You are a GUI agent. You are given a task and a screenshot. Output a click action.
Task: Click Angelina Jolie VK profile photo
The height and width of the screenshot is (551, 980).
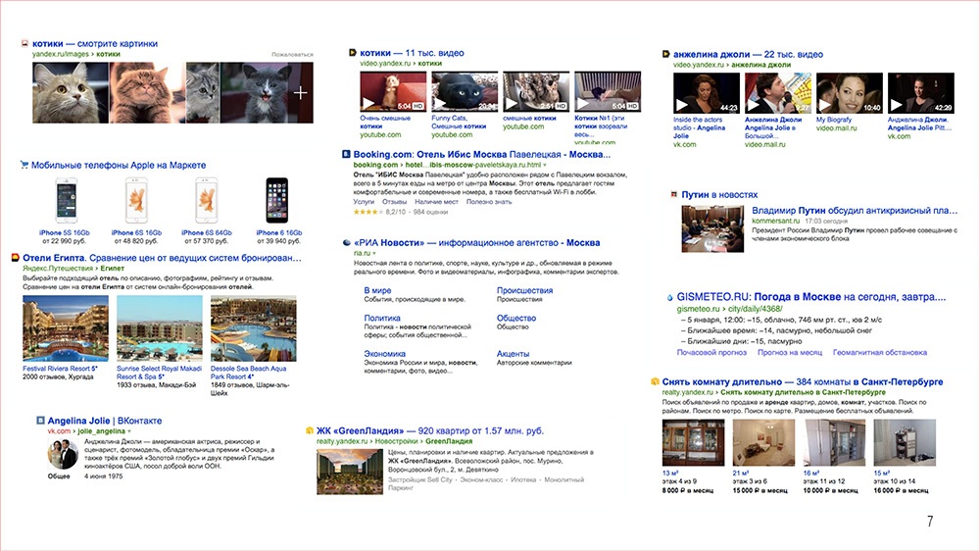click(63, 454)
